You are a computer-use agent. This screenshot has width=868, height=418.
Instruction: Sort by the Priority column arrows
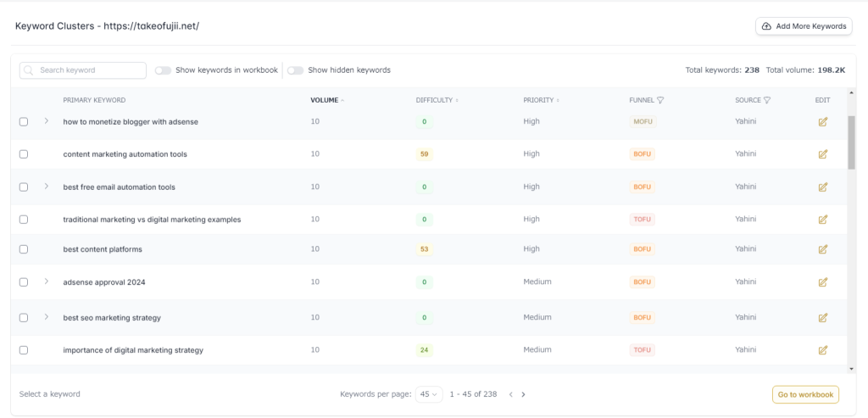tap(558, 100)
